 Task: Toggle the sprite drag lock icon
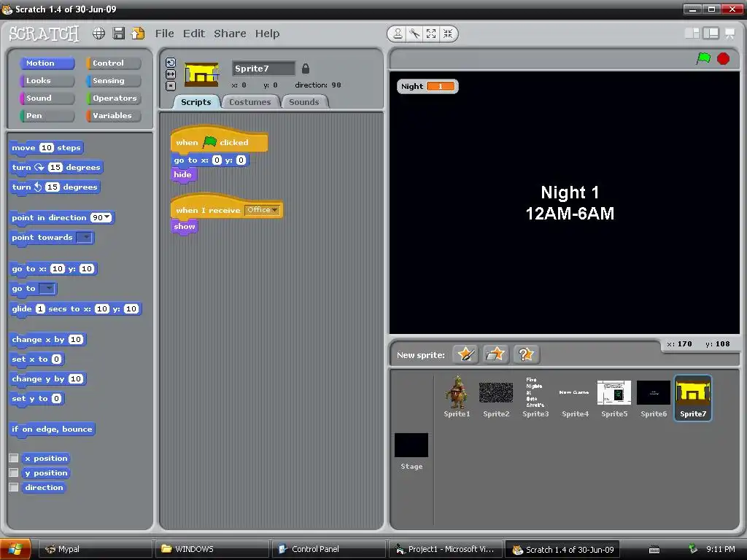306,69
